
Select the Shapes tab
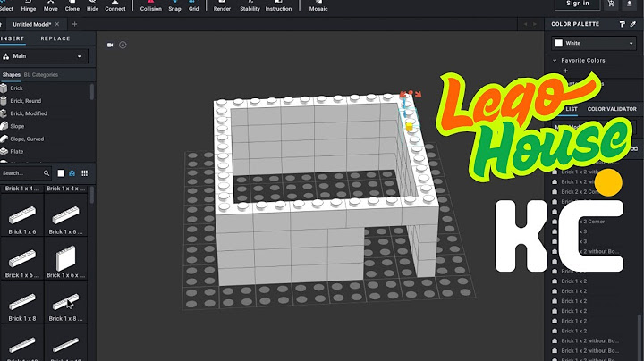tap(12, 75)
